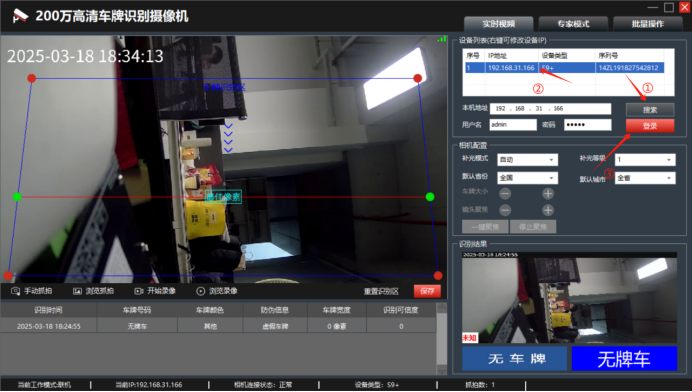Viewport: 692px width, 392px height.
Task: Click the 搜索 search button
Action: click(x=650, y=109)
